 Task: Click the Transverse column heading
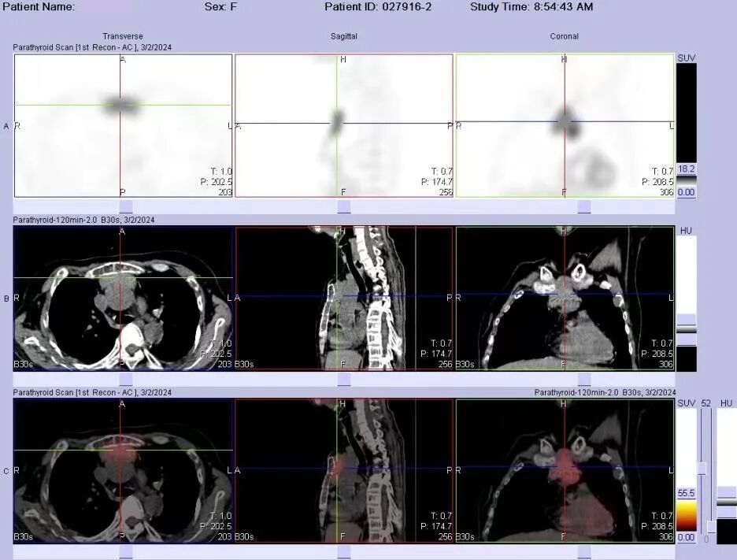point(123,36)
